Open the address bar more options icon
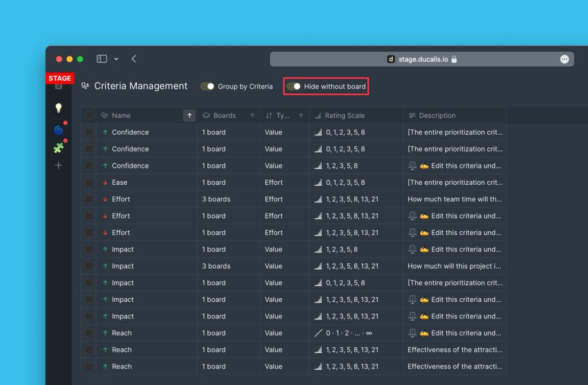This screenshot has height=385, width=588. pos(564,59)
